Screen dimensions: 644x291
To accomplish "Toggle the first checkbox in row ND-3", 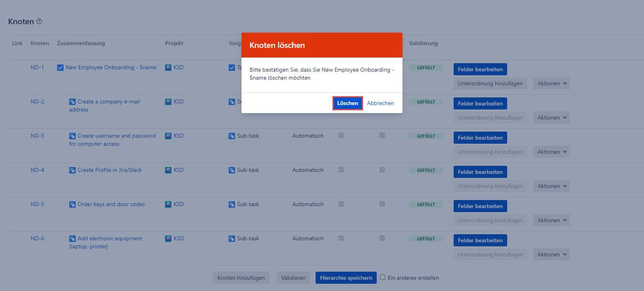I will (341, 136).
